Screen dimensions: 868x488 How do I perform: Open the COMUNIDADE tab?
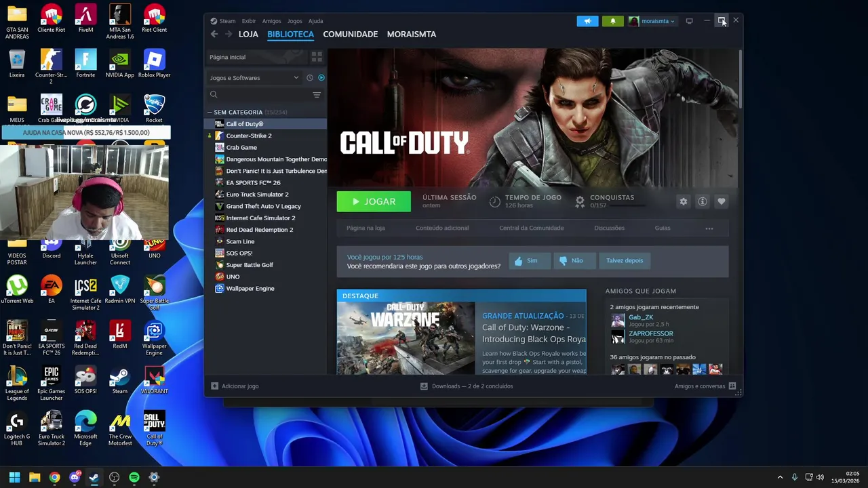tap(351, 34)
